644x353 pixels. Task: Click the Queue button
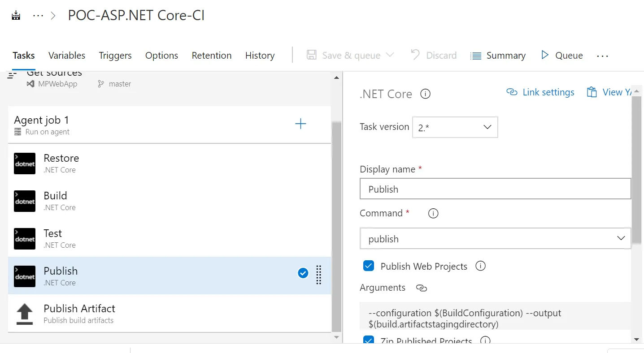point(562,56)
